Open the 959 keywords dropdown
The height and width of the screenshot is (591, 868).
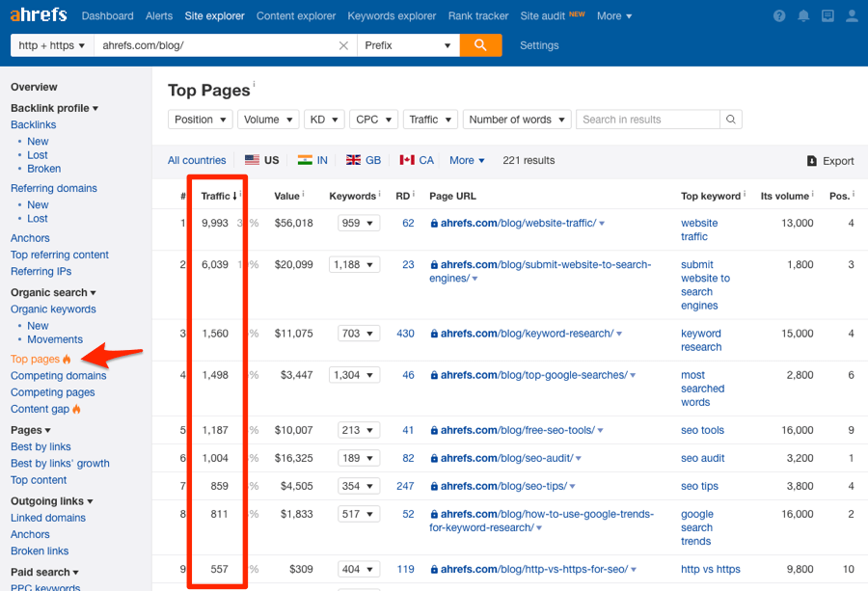coord(358,223)
